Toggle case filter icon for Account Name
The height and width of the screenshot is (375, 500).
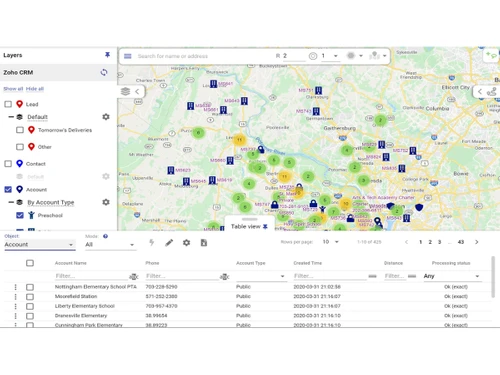[134, 276]
